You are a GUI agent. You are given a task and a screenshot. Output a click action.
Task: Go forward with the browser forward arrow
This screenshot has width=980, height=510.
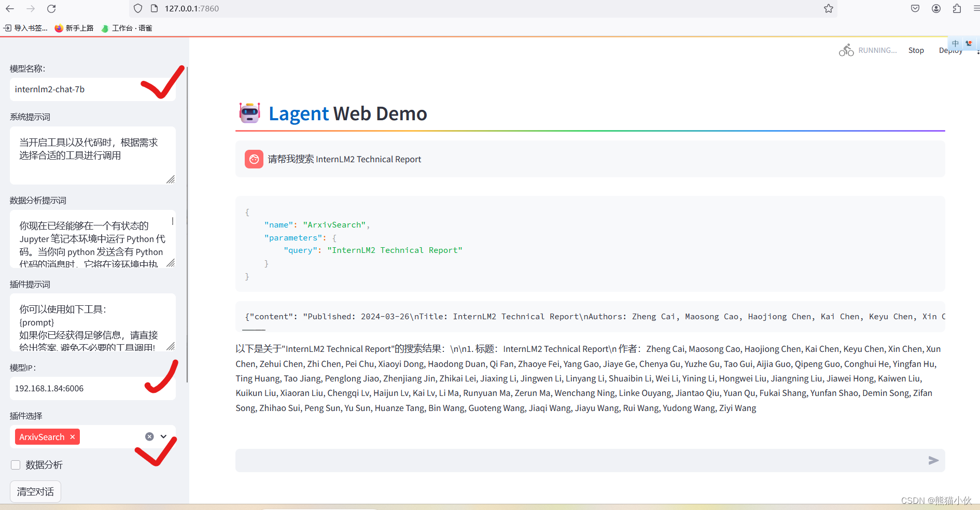pyautogui.click(x=31, y=8)
